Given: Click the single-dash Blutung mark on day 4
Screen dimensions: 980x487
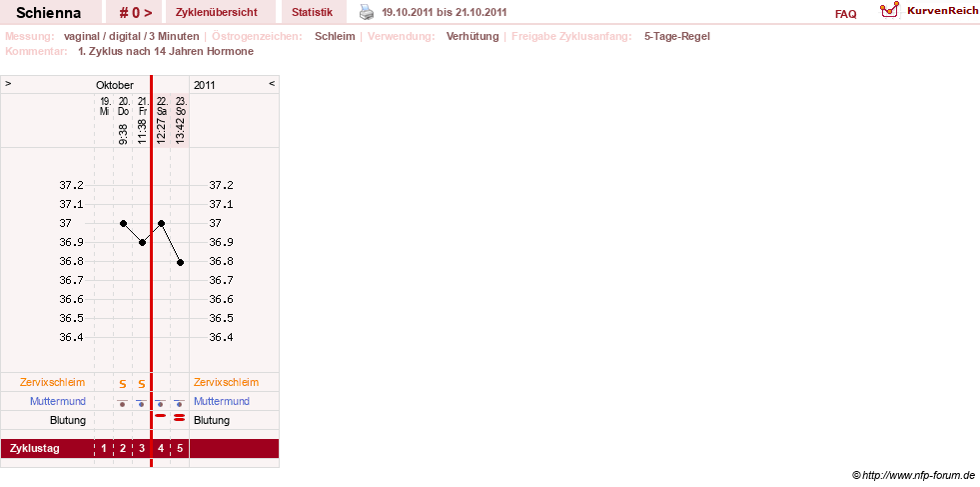Looking at the screenshot, I should (160, 416).
